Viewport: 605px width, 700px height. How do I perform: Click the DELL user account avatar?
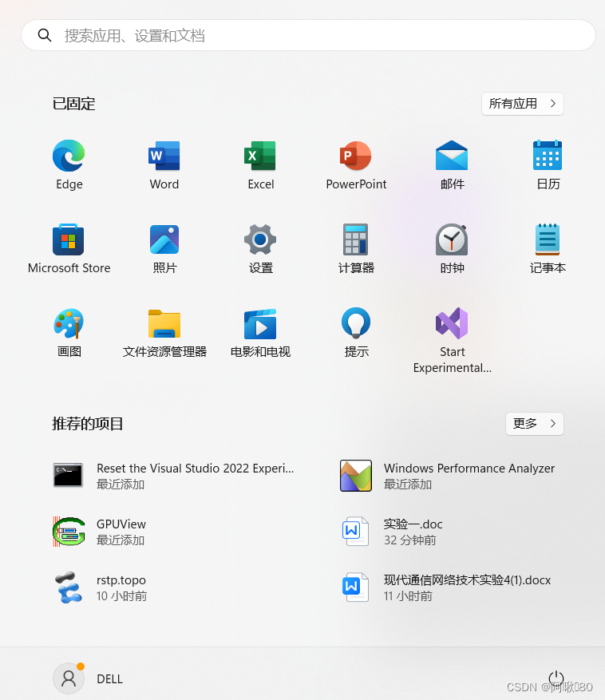coord(69,678)
